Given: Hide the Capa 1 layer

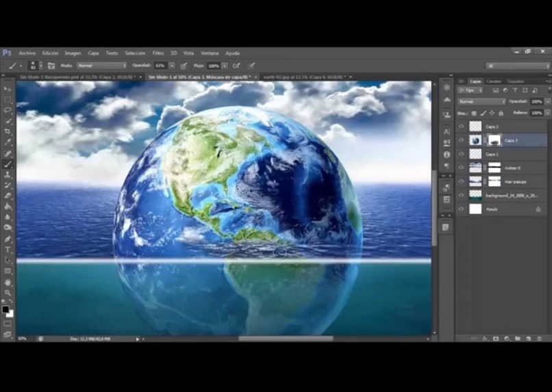Looking at the screenshot, I should click(x=462, y=154).
